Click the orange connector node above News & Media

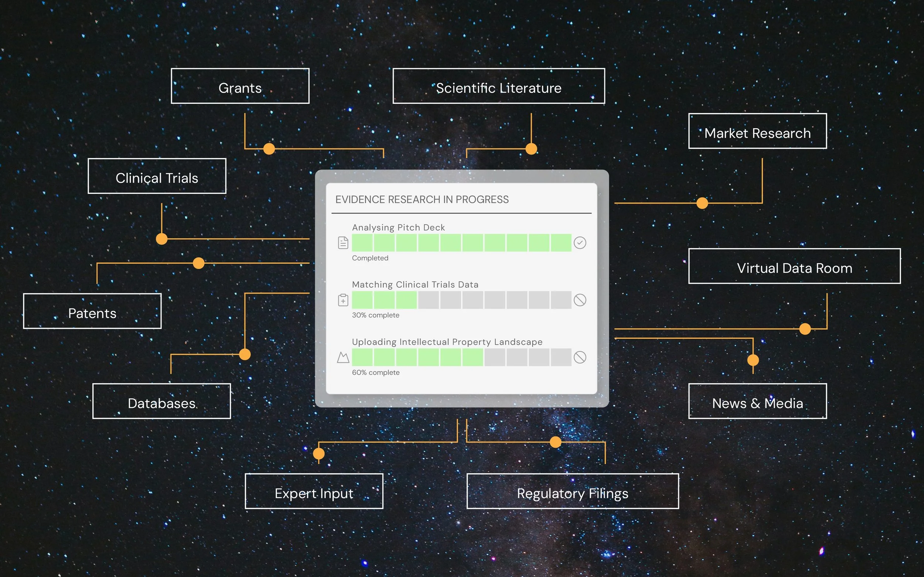753,360
